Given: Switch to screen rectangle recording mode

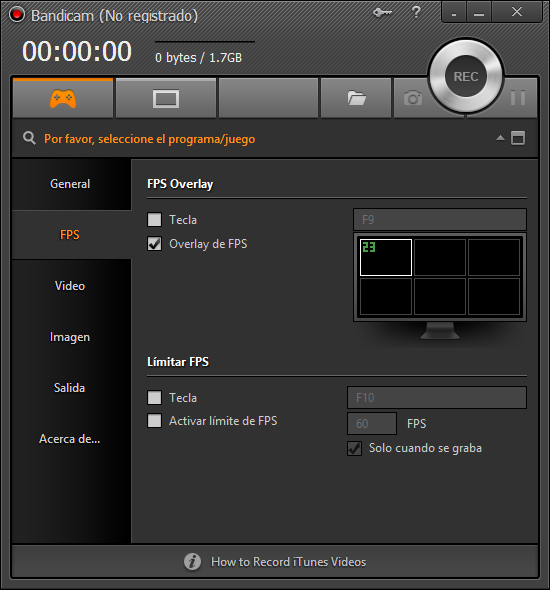Looking at the screenshot, I should (166, 99).
